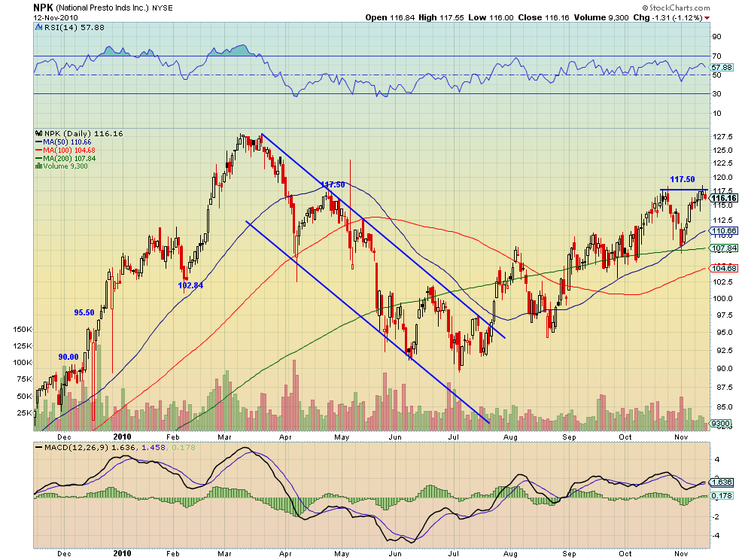Click the Nov label on MACD axis
Image resolution: width=745 pixels, height=560 pixels.
point(681,554)
